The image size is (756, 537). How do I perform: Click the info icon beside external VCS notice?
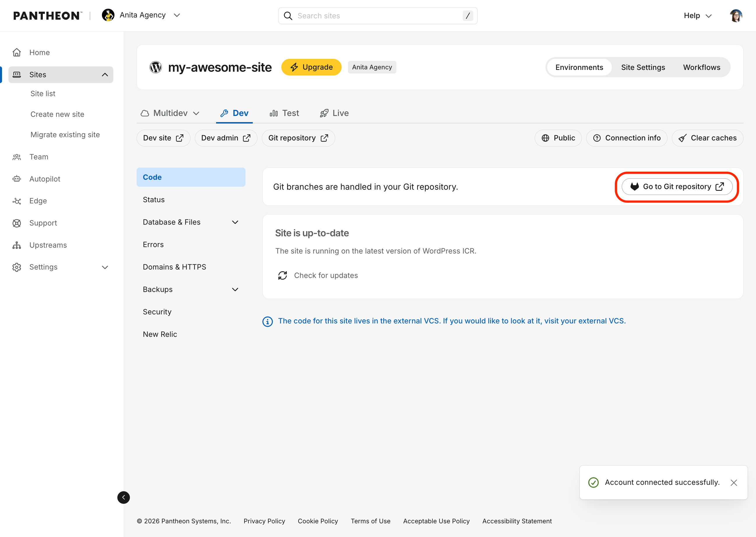268,321
